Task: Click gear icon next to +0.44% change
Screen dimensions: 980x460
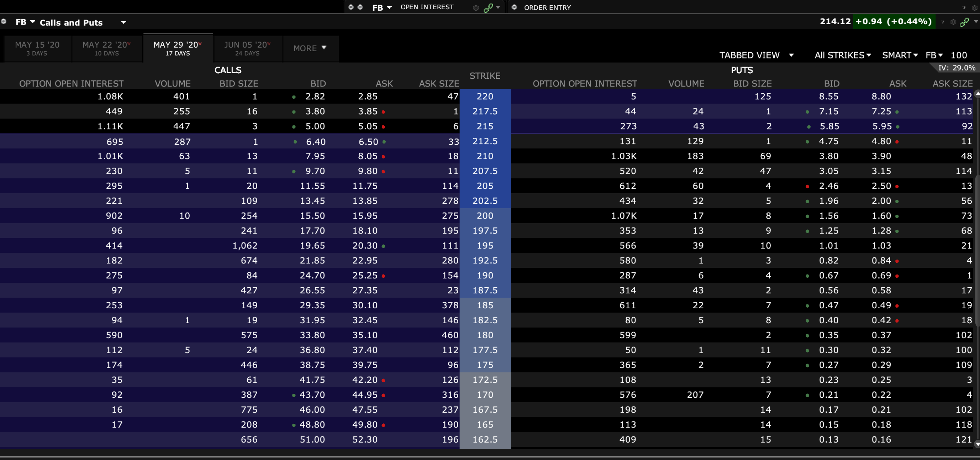Action: pyautogui.click(x=953, y=22)
